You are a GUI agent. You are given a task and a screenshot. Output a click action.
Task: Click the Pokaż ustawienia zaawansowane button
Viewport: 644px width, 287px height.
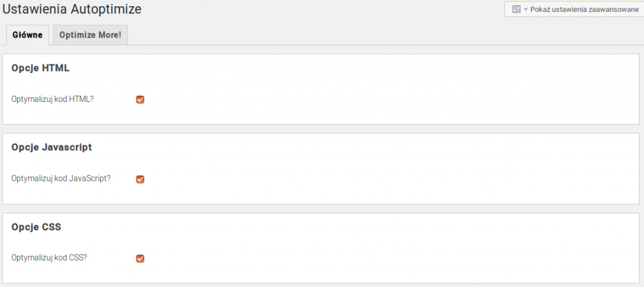[x=574, y=9]
